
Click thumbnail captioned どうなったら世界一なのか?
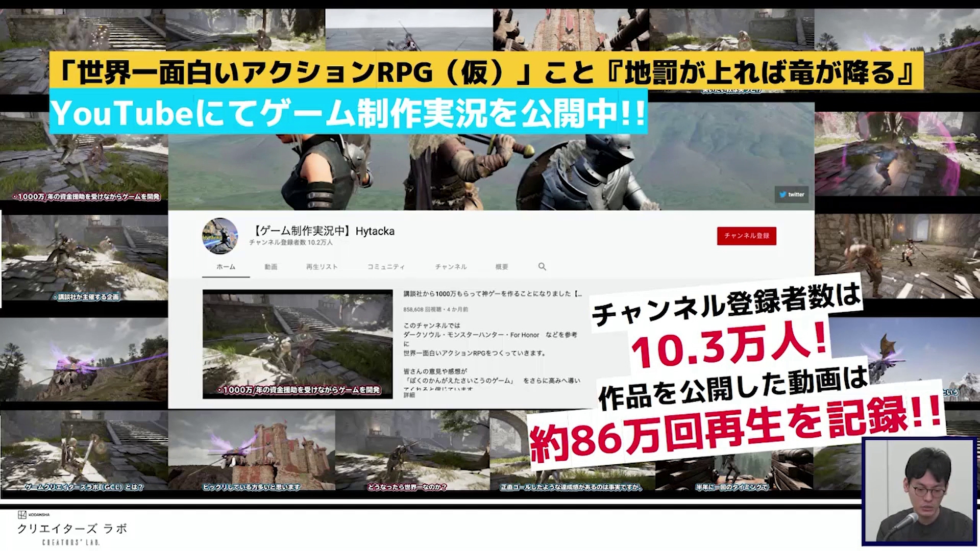412,451
